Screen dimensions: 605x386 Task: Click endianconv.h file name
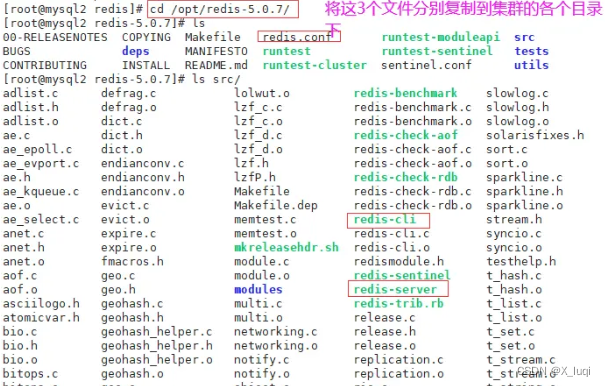143,177
